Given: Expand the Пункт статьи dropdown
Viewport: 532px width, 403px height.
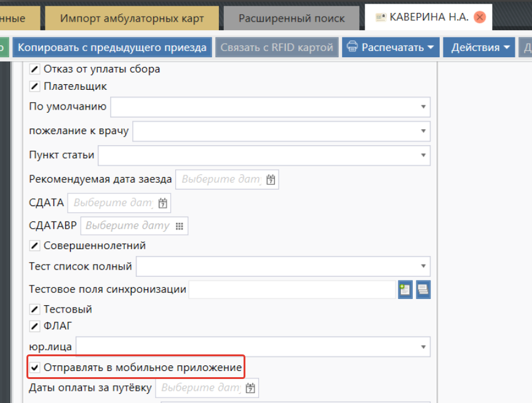Looking at the screenshot, I should coord(423,155).
